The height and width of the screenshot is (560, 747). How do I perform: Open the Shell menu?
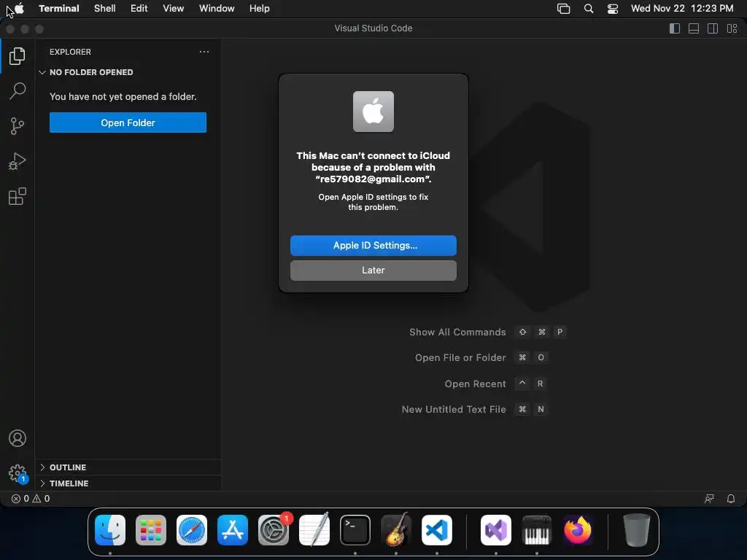(105, 9)
